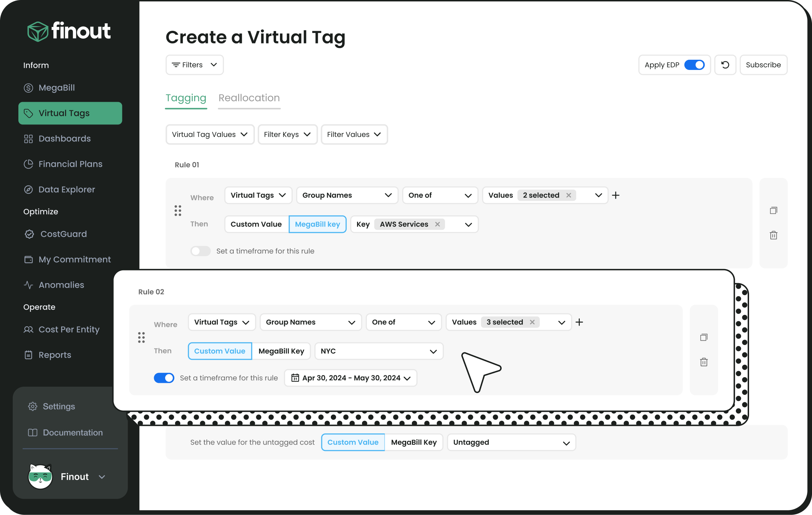Click the Finout logo
Image resolution: width=812 pixels, height=515 pixels.
(69, 31)
